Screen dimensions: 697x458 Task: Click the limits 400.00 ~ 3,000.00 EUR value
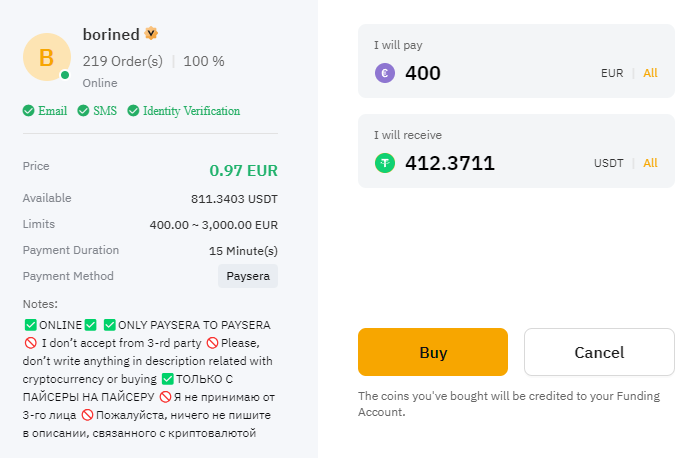tap(214, 225)
